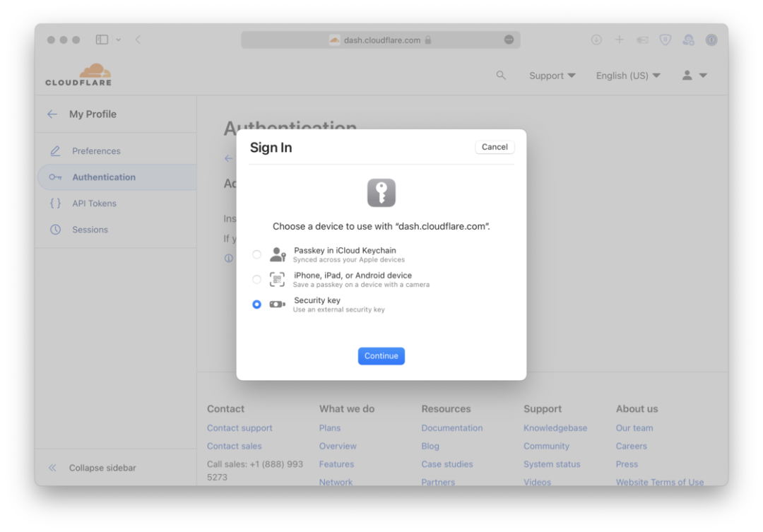
Task: Click the Collapse sidebar chevrons icon
Action: (x=52, y=468)
